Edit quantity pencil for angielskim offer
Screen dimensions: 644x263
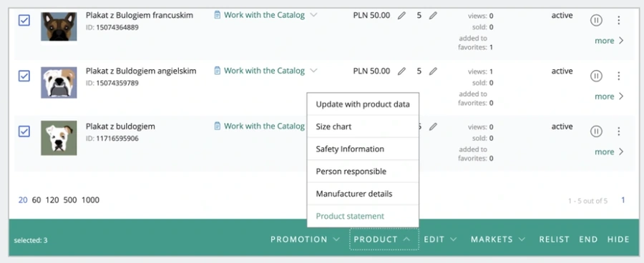(433, 71)
